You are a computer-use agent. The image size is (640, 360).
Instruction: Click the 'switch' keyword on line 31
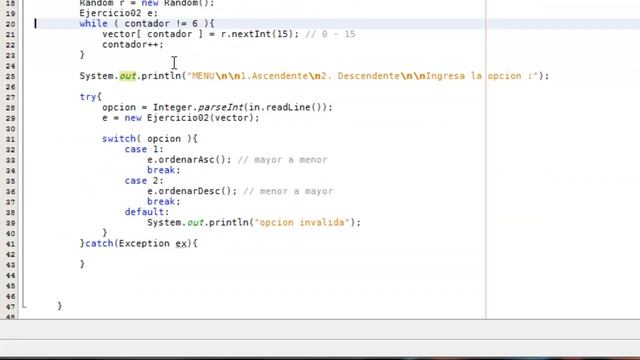click(x=119, y=139)
